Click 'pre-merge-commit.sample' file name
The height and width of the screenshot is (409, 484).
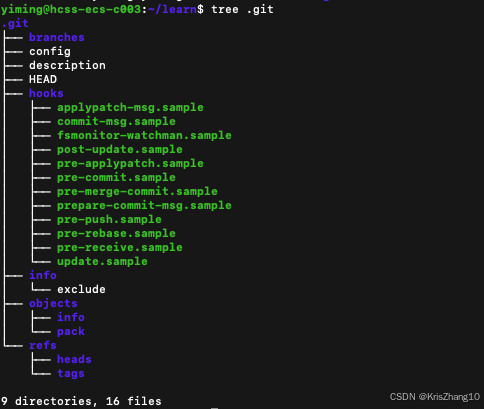(137, 192)
